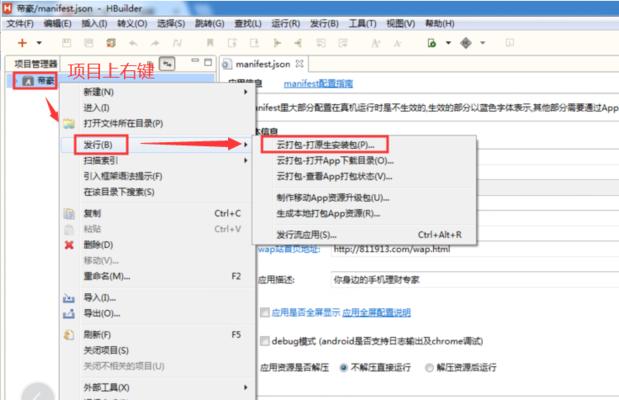Select the 帝豪 project in the tree
Image resolution: width=619 pixels, height=400 pixels.
[x=45, y=81]
